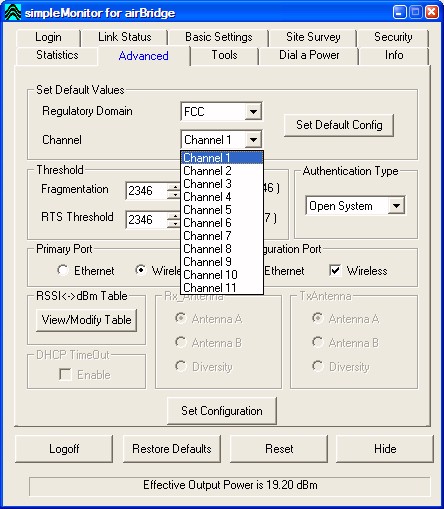Switch to the Link Status tab
444x509 pixels.
(125, 37)
